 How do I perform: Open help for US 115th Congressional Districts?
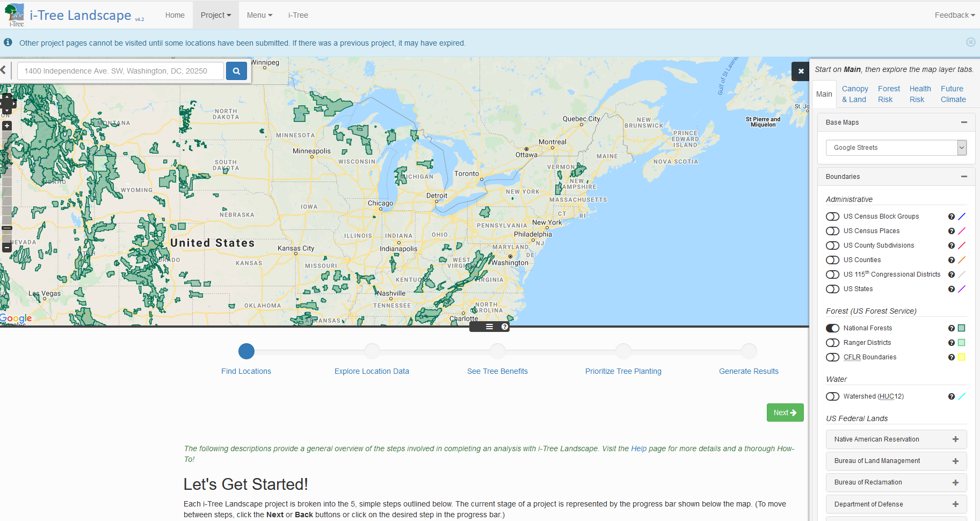tap(952, 274)
